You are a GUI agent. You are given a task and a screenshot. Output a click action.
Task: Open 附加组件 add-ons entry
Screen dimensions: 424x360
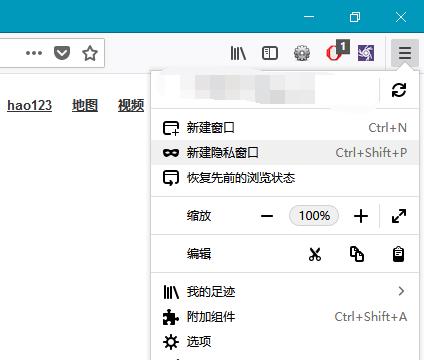pyautogui.click(x=285, y=317)
